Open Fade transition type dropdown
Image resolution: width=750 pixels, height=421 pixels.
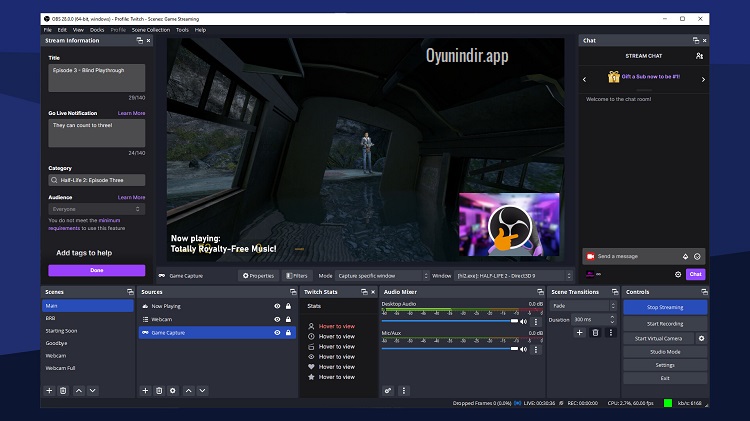click(583, 306)
